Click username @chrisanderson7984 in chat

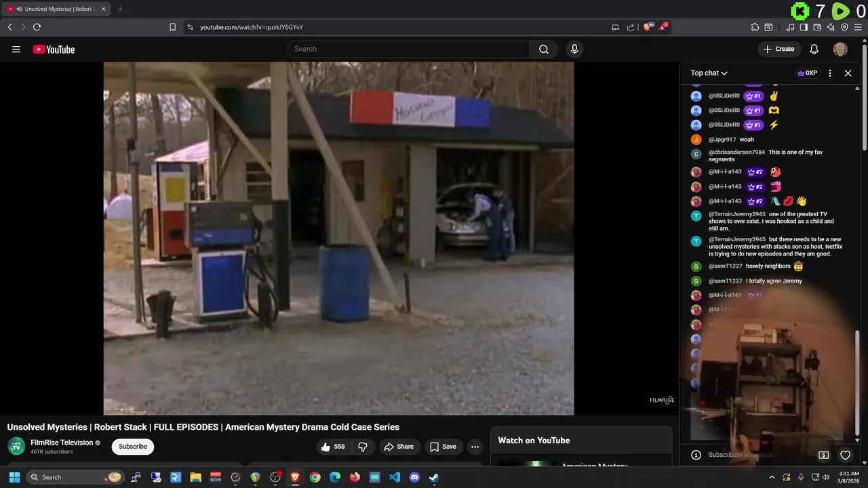click(736, 152)
